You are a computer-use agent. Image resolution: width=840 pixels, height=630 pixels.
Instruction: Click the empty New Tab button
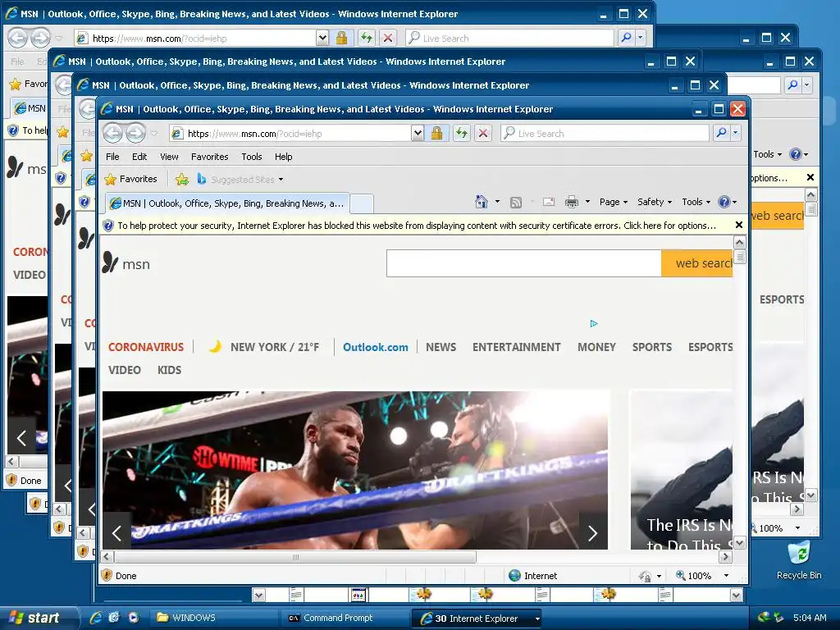362,204
